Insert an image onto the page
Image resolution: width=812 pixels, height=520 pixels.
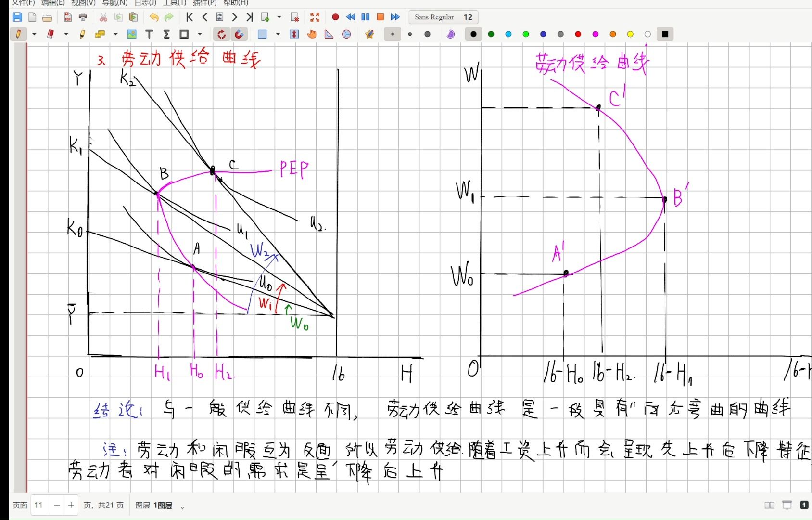132,34
